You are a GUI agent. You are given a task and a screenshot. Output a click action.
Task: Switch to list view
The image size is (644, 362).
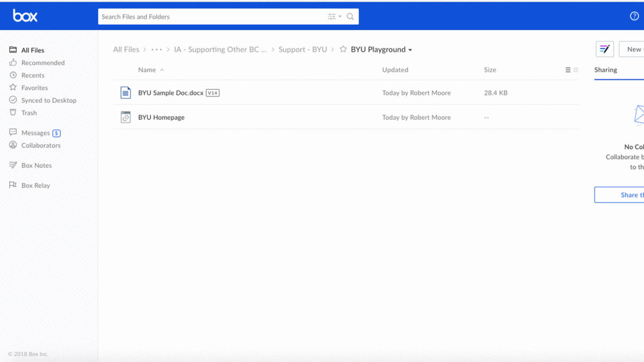tap(568, 70)
